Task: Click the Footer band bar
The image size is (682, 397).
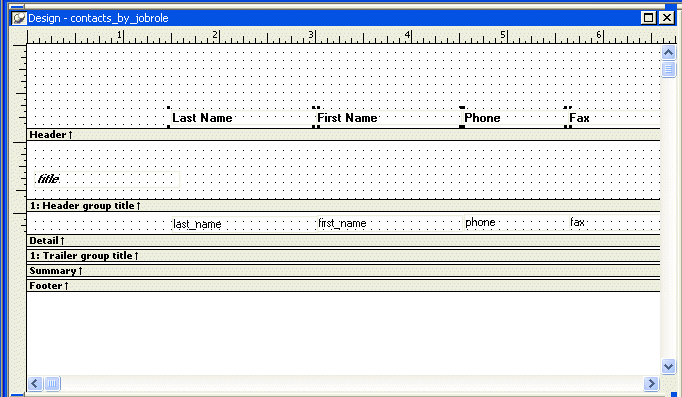Action: (x=343, y=286)
